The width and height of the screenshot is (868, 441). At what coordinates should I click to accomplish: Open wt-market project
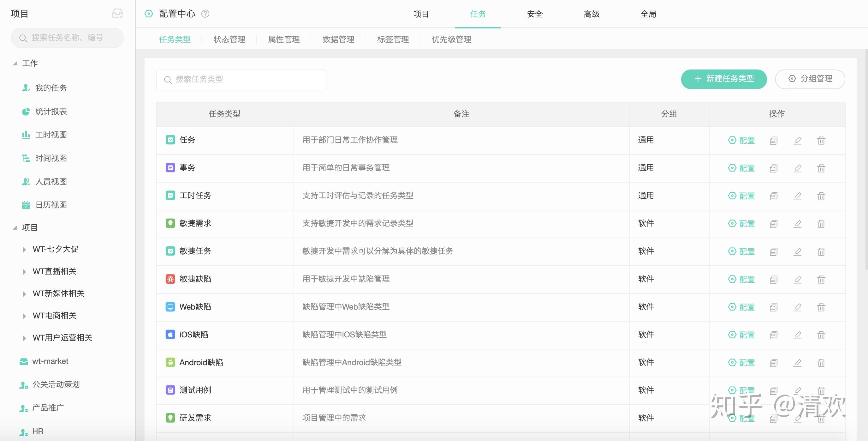tap(44, 361)
